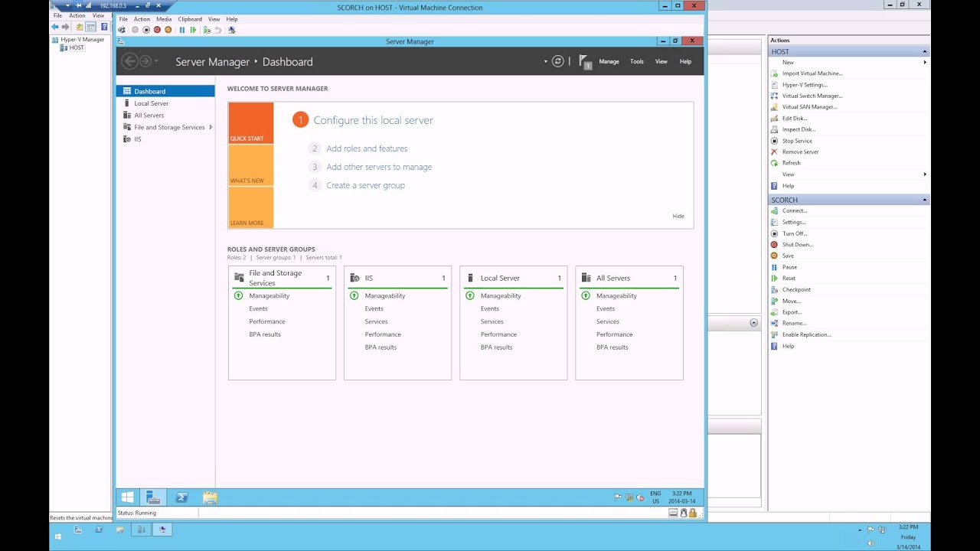Click the Refresh icon in HOST actions
The image size is (980, 551).
(774, 163)
